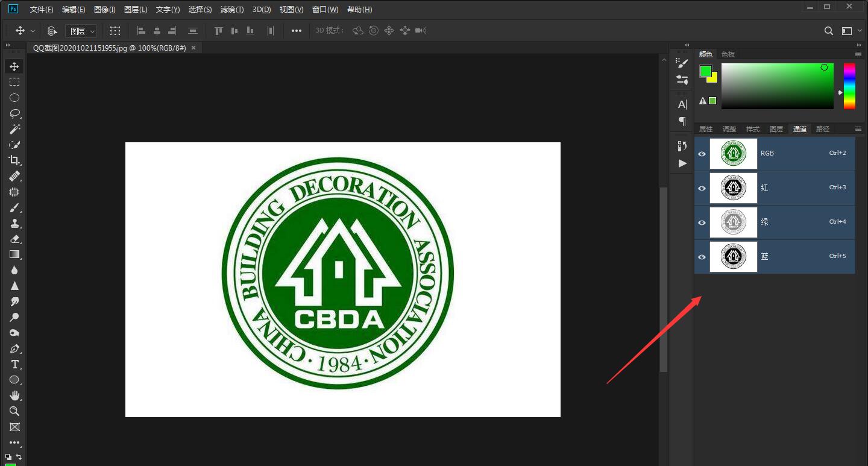Select the Magic Wand tool
Viewport: 868px width, 466px height.
pyautogui.click(x=14, y=129)
